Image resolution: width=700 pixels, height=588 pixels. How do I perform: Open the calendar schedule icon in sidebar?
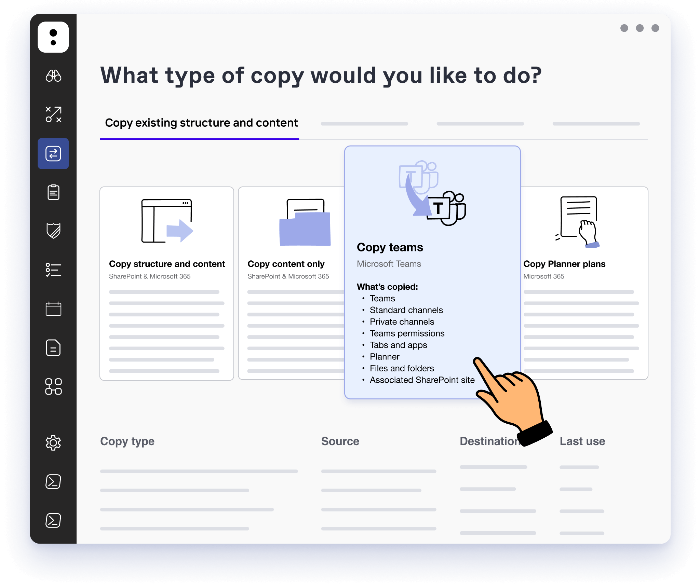click(x=53, y=309)
